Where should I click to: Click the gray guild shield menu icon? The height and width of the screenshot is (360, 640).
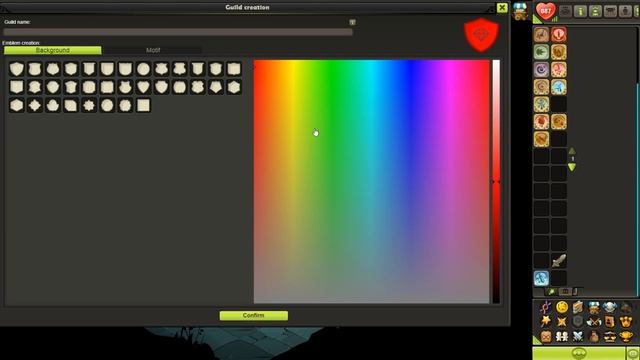(x=578, y=322)
